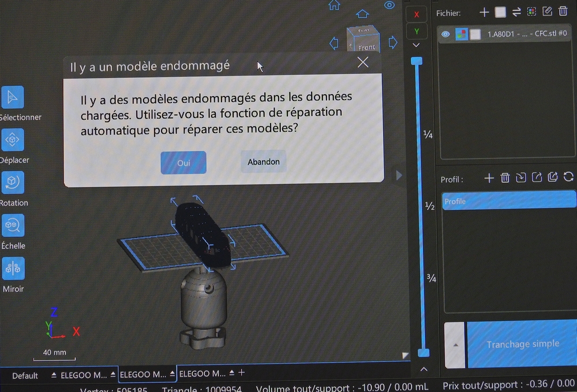Click eject icon on first ELEGOO tab

tap(113, 374)
